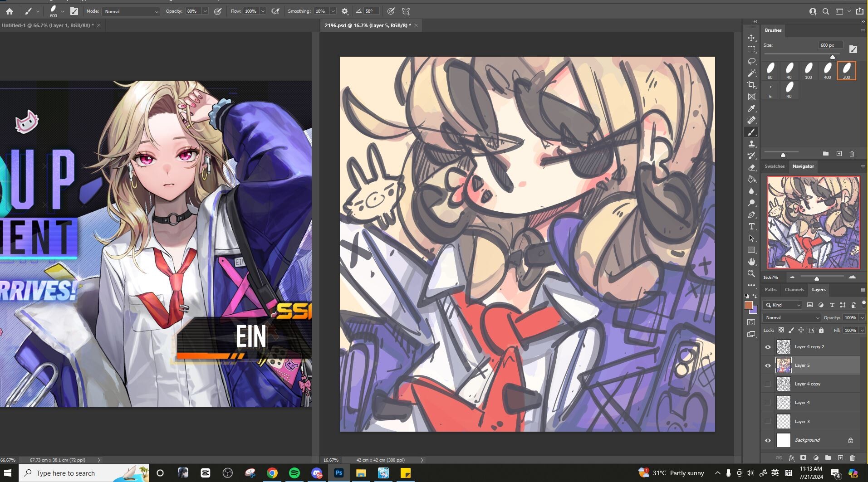This screenshot has height=482, width=868.
Task: Open the Flow value dropdown
Action: click(263, 11)
